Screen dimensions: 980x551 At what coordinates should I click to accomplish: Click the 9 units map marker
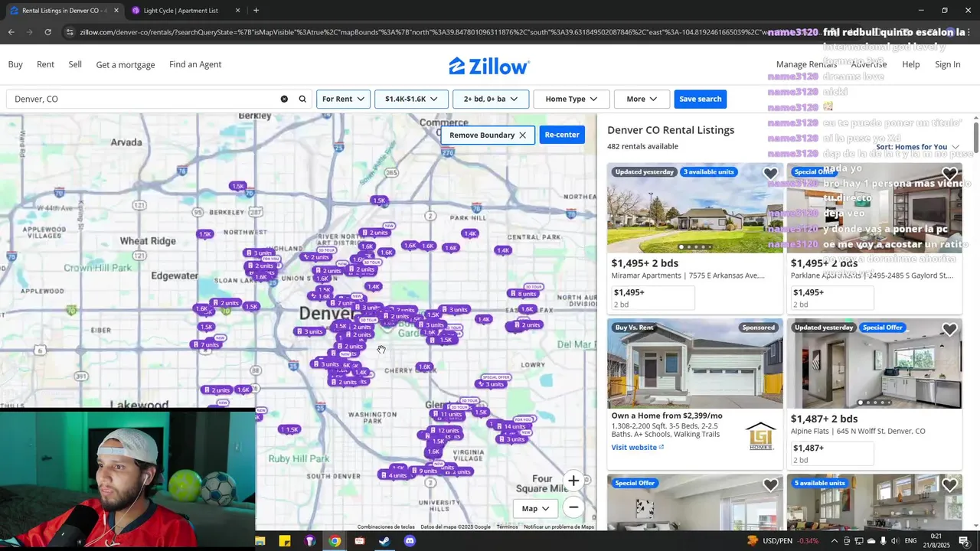424,471
